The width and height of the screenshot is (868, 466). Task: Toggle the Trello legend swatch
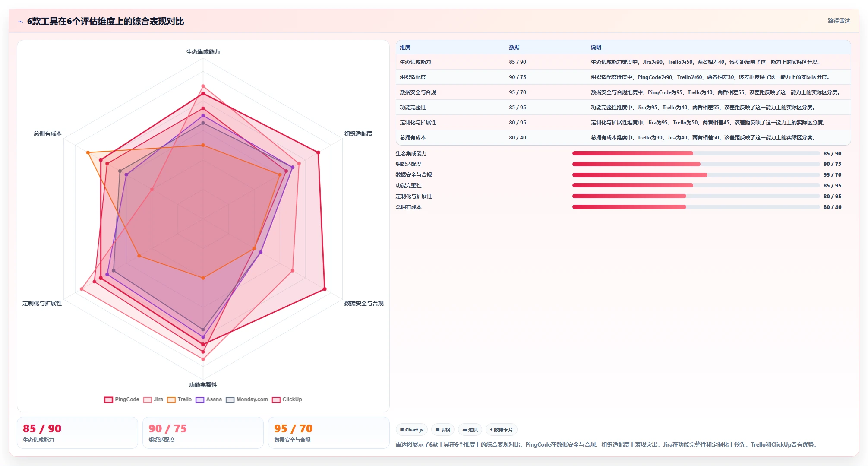click(x=171, y=399)
